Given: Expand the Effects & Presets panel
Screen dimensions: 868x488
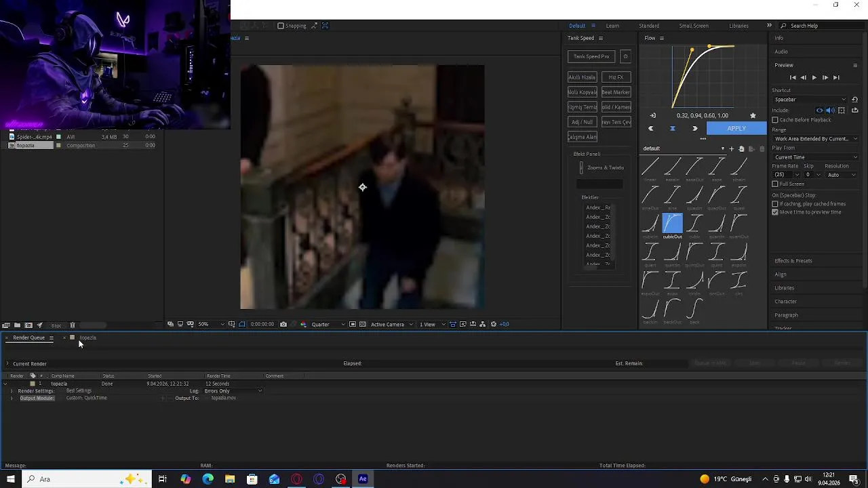Looking at the screenshot, I should click(793, 261).
